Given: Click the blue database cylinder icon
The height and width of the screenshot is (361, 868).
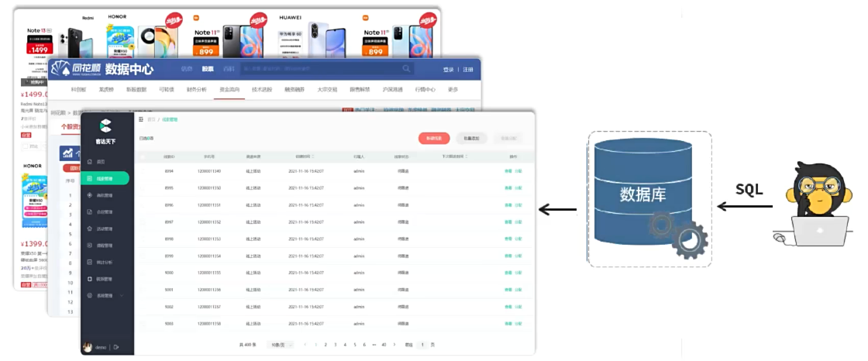Looking at the screenshot, I should coord(642,192).
